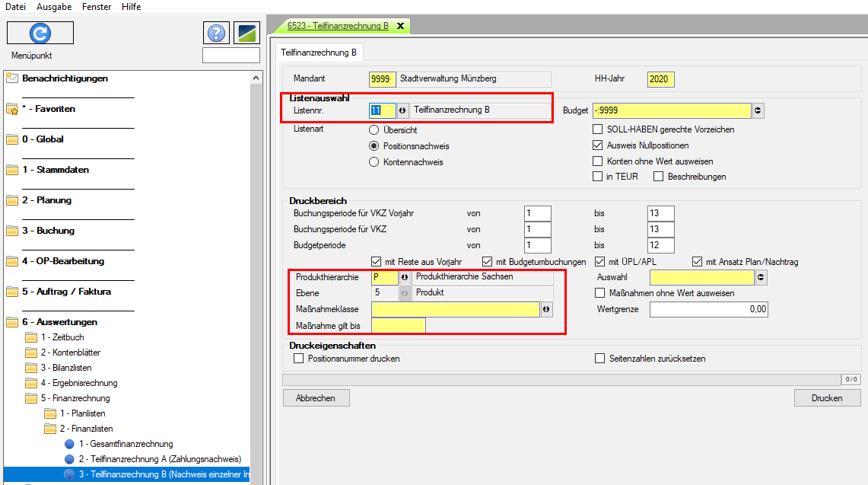Viewport: 868px width, 485px height.
Task: Open the Hilfe menu
Action: (131, 7)
